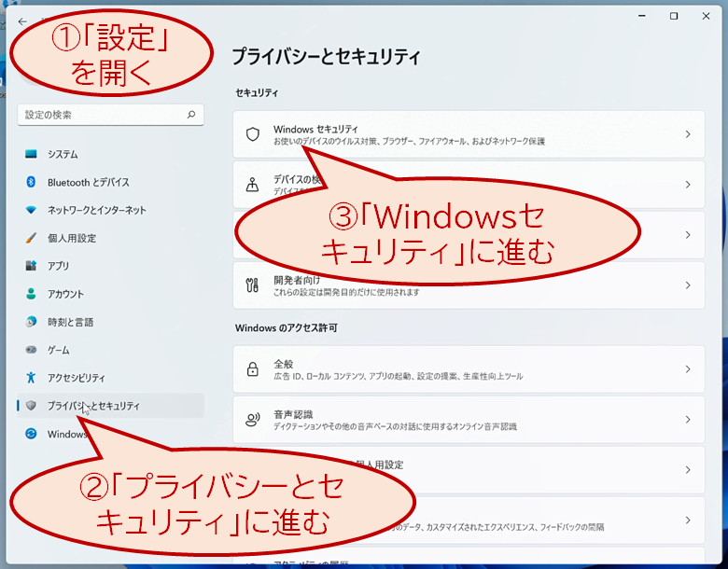The width and height of the screenshot is (728, 569).
Task: Click the アクセシビリティ figure icon
Action: coord(31,378)
